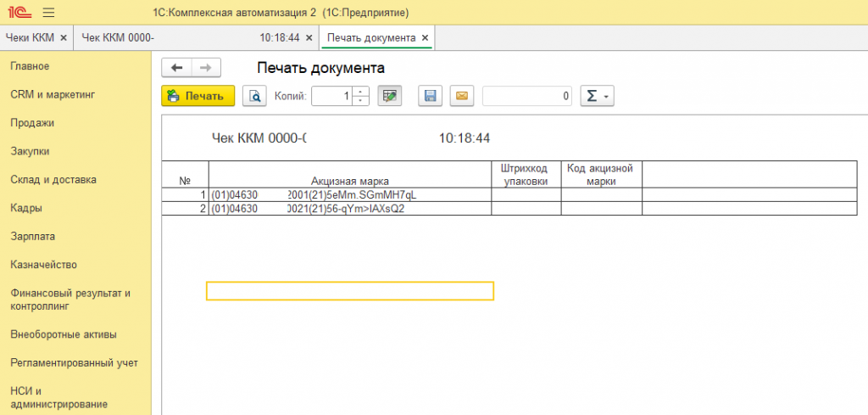The image size is (868, 415).
Task: Go back with the left arrow button
Action: pyautogui.click(x=176, y=68)
